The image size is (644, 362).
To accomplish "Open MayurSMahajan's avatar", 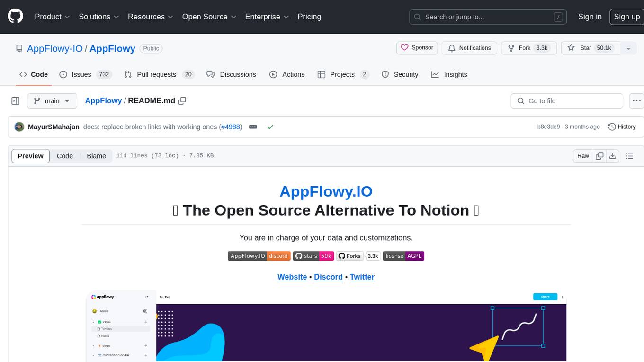I will click(x=19, y=127).
